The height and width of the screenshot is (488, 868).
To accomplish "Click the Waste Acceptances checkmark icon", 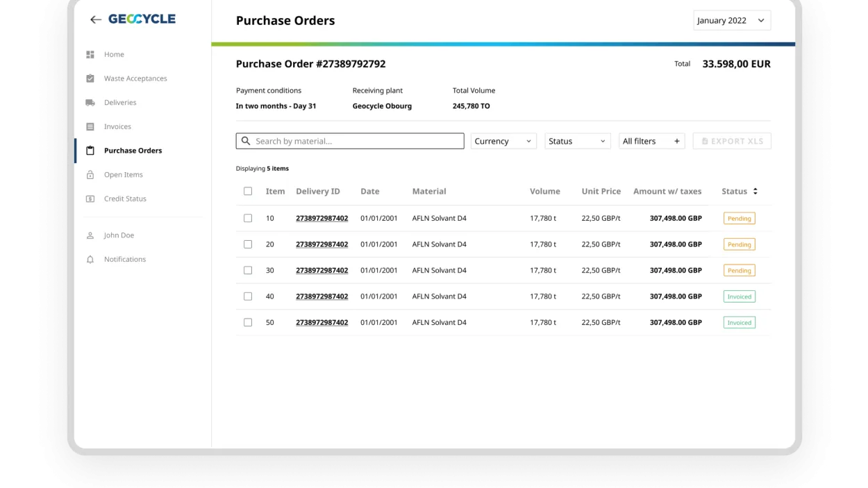I will pyautogui.click(x=90, y=78).
